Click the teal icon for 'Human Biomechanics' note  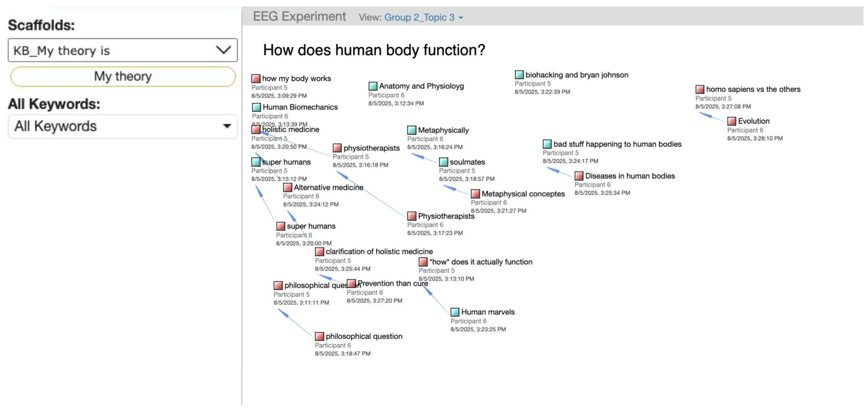(256, 107)
